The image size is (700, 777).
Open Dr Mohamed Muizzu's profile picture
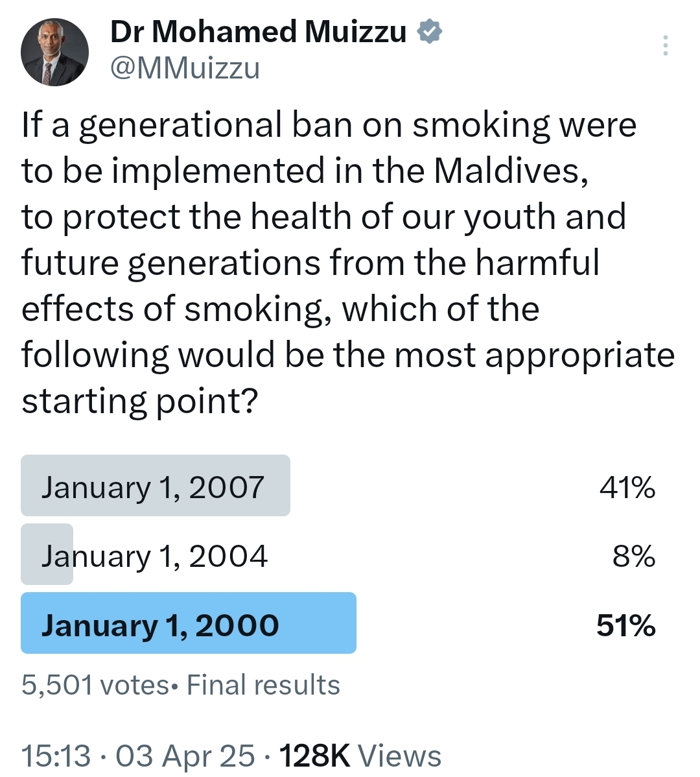click(54, 52)
